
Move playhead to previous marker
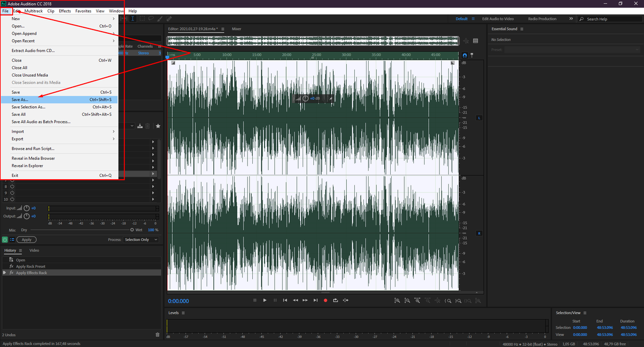(285, 300)
